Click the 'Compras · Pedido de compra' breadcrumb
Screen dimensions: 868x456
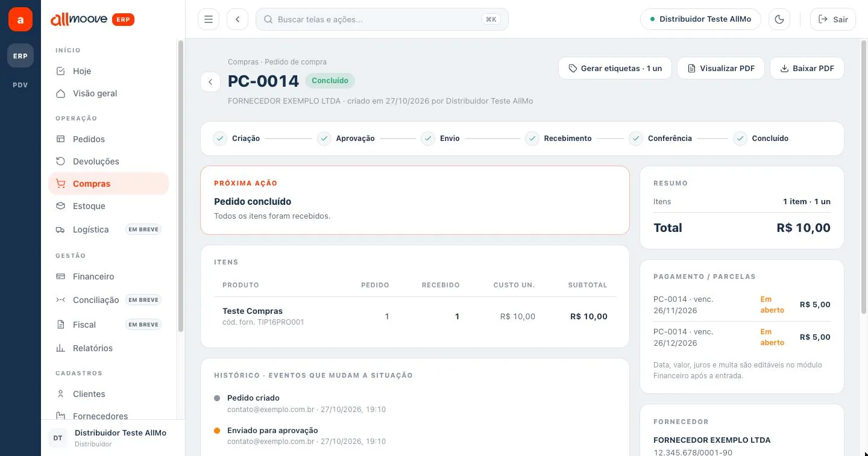tap(277, 62)
